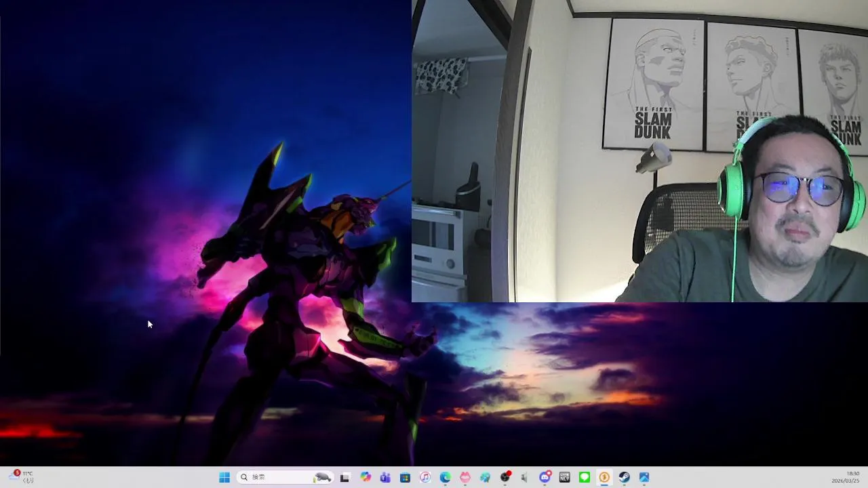868x488 pixels.
Task: Open the Apple Music taskbar icon
Action: tap(425, 477)
